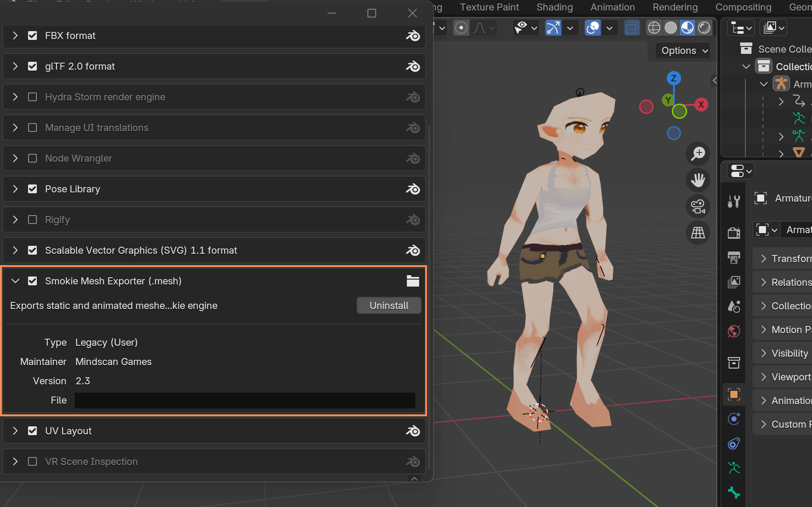Open Physics Properties tab
812x507 pixels.
(x=734, y=418)
